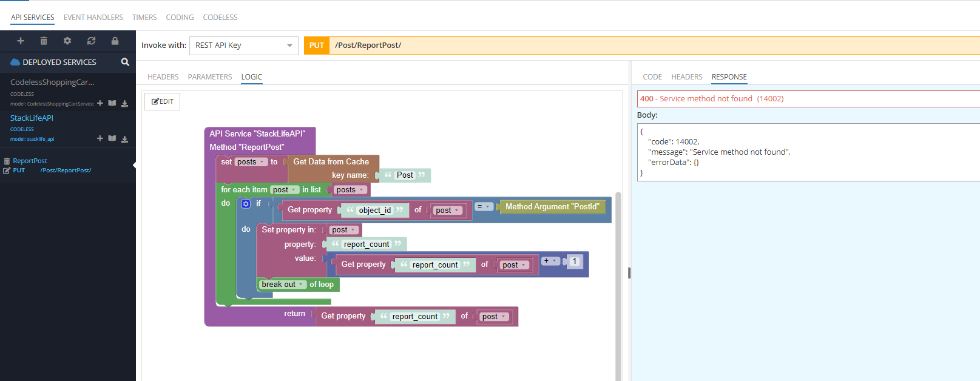Open the plus operator dropdown in value block
Viewport: 980px width, 381px height.
coord(550,261)
